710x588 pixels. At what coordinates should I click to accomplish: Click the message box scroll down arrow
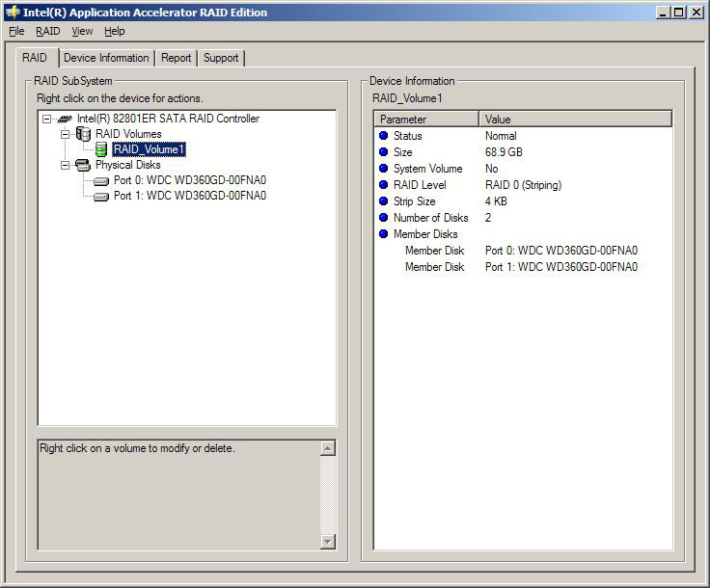(x=327, y=541)
